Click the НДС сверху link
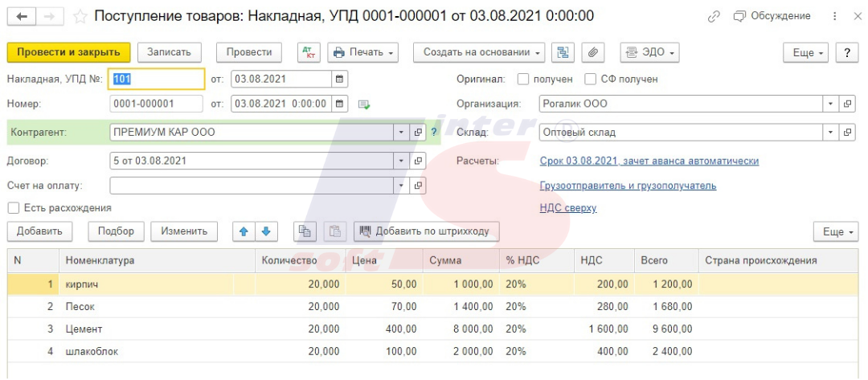This screenshot has height=380, width=868. click(x=568, y=208)
